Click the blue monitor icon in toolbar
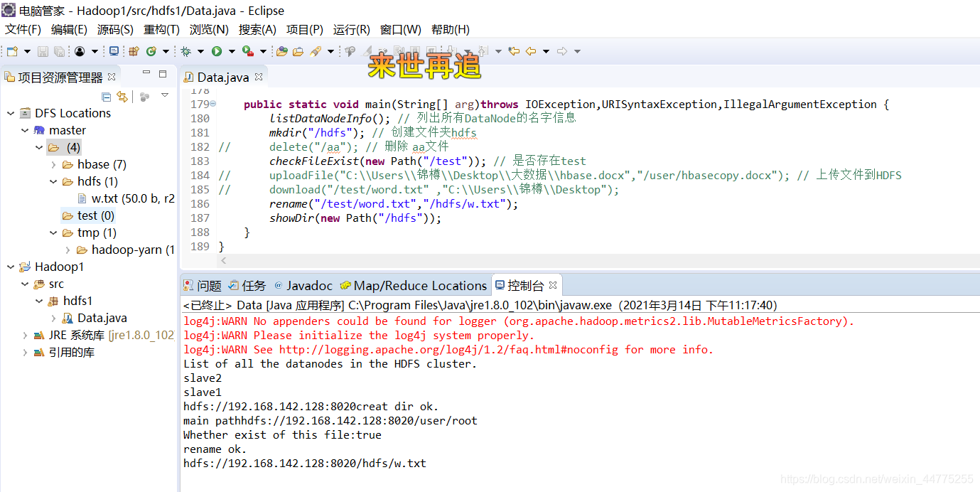The width and height of the screenshot is (980, 492). click(x=114, y=51)
